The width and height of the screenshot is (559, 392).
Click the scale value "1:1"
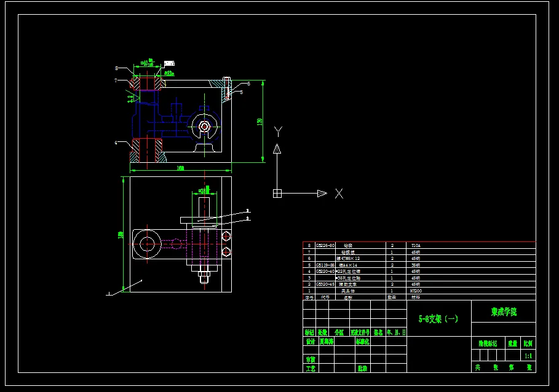coord(528,356)
